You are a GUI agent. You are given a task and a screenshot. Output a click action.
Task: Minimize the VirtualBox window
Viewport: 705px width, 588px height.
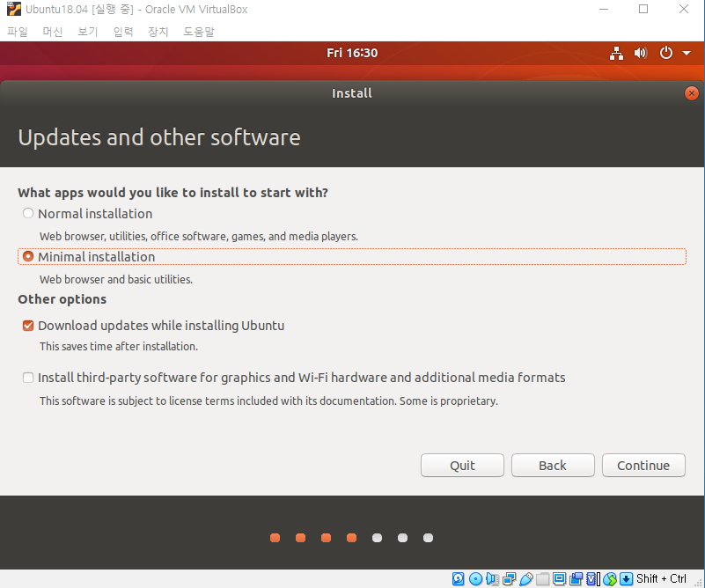pos(604,9)
